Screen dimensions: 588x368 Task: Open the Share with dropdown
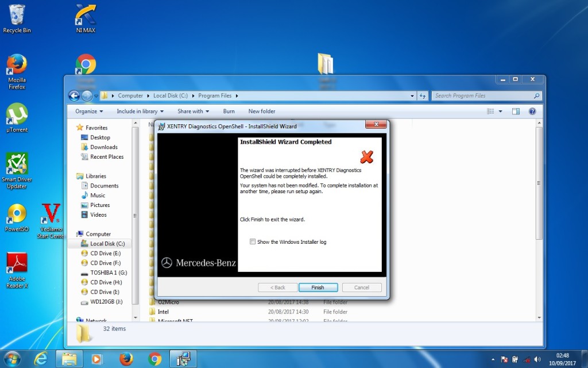(193, 112)
